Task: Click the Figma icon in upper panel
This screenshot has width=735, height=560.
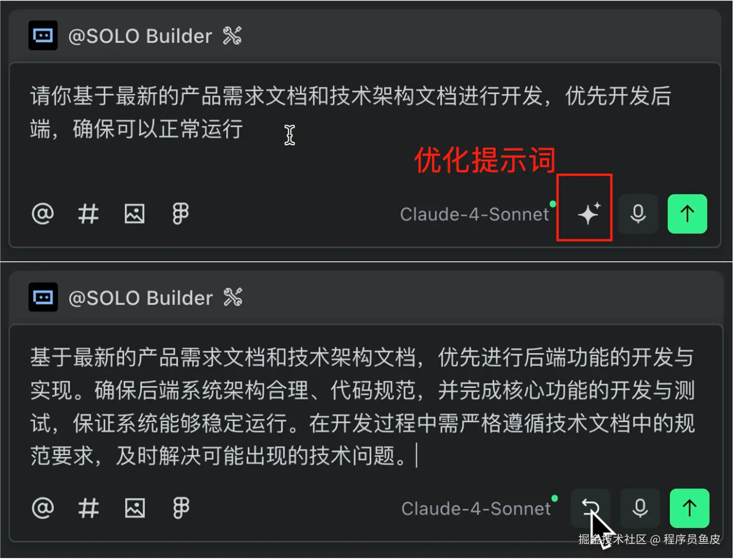Action: click(181, 214)
